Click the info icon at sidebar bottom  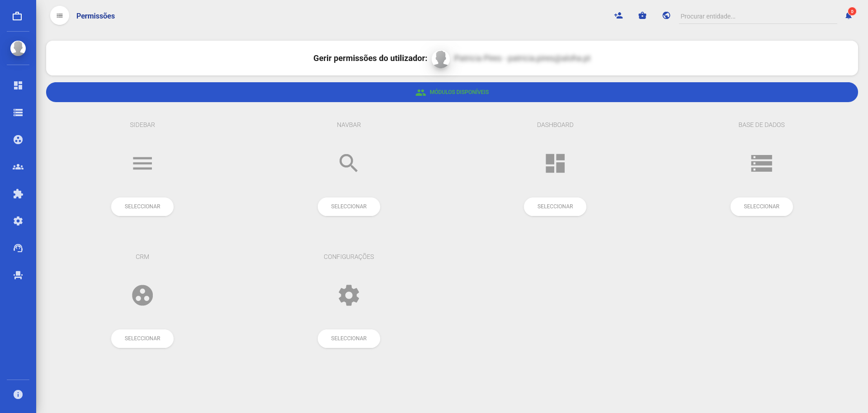click(x=18, y=394)
